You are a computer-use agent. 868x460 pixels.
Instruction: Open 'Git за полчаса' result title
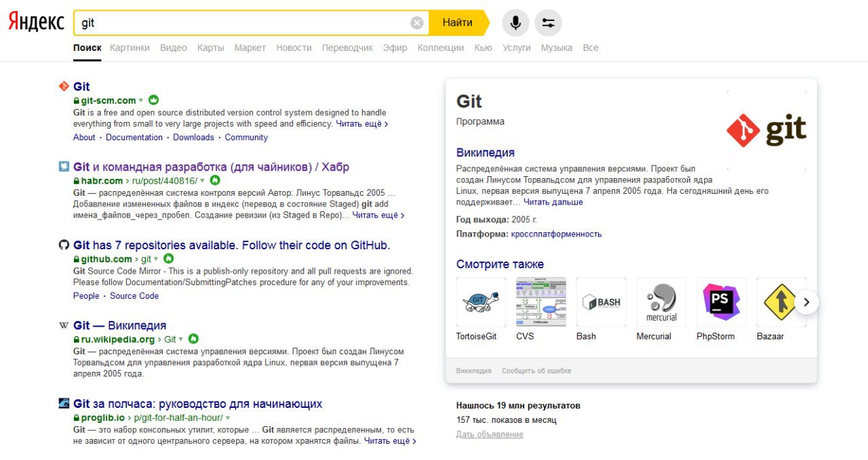pos(197,404)
